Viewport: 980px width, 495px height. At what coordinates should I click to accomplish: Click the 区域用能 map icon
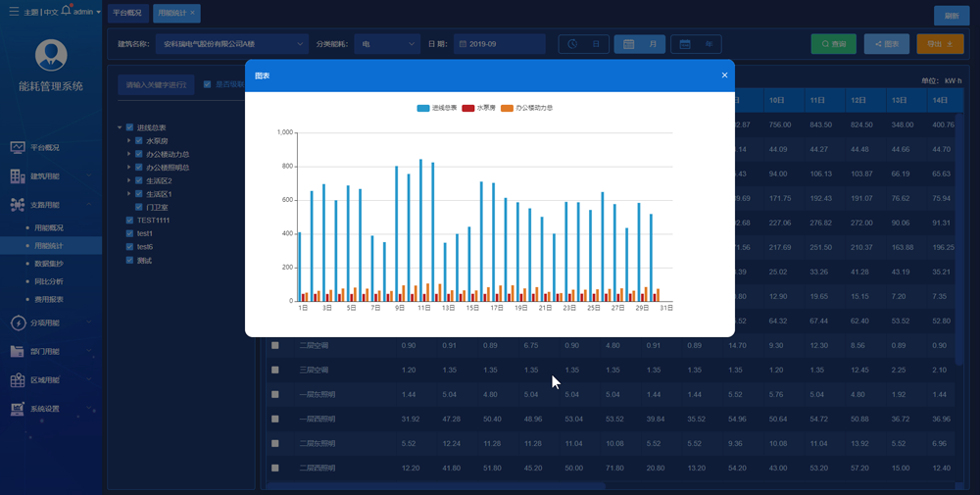(x=18, y=380)
